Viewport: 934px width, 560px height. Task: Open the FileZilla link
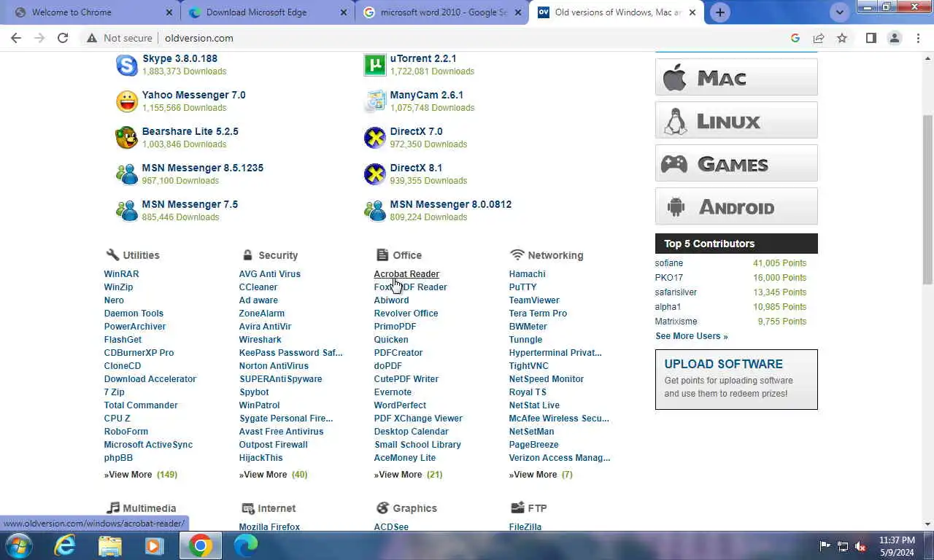(525, 526)
